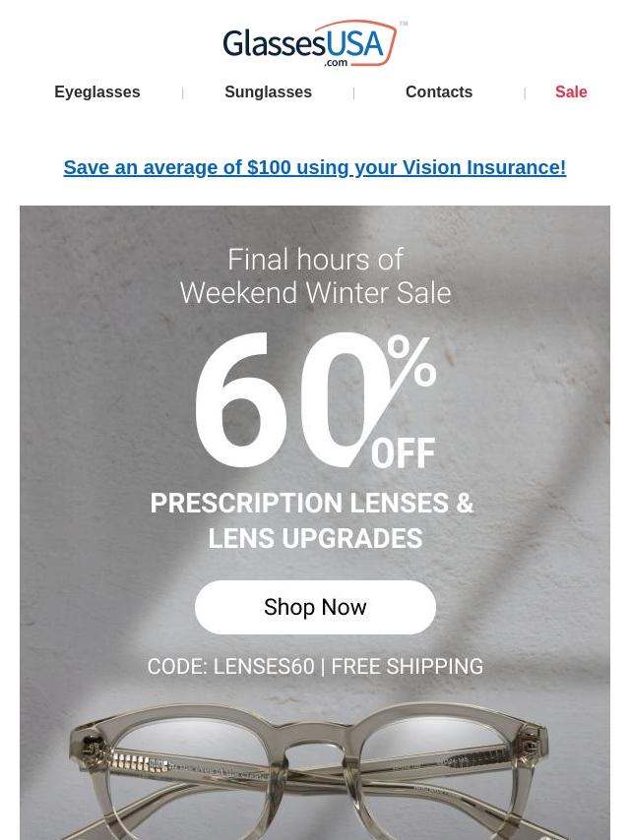Screen dimensions: 630x840
Task: Click the Shop Now button
Action: click(x=315, y=607)
